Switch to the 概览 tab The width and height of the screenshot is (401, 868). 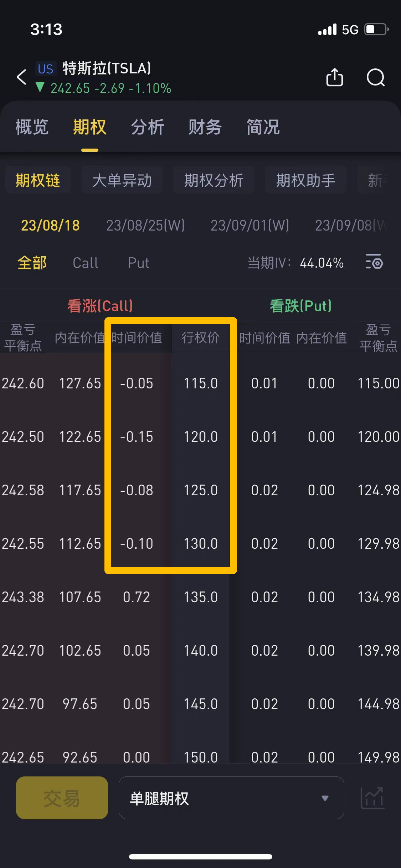32,127
